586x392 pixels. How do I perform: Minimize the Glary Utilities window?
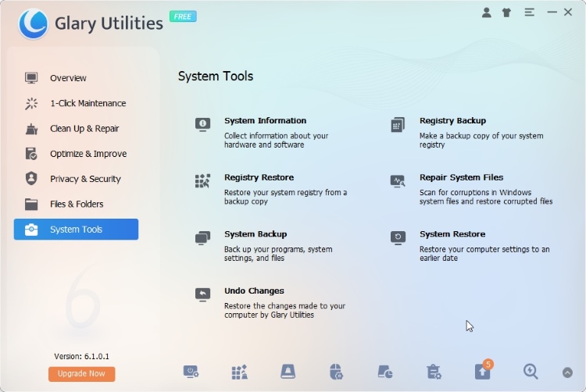pyautogui.click(x=552, y=12)
